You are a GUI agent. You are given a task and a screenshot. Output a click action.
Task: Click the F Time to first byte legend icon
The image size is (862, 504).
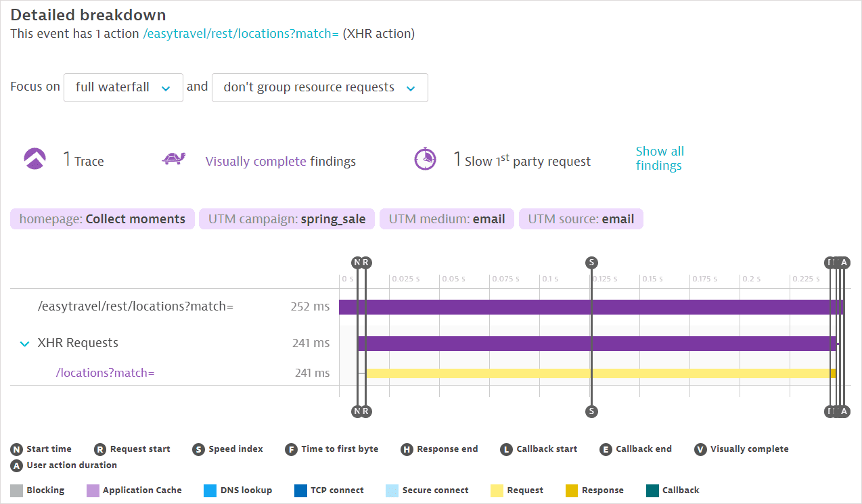292,449
